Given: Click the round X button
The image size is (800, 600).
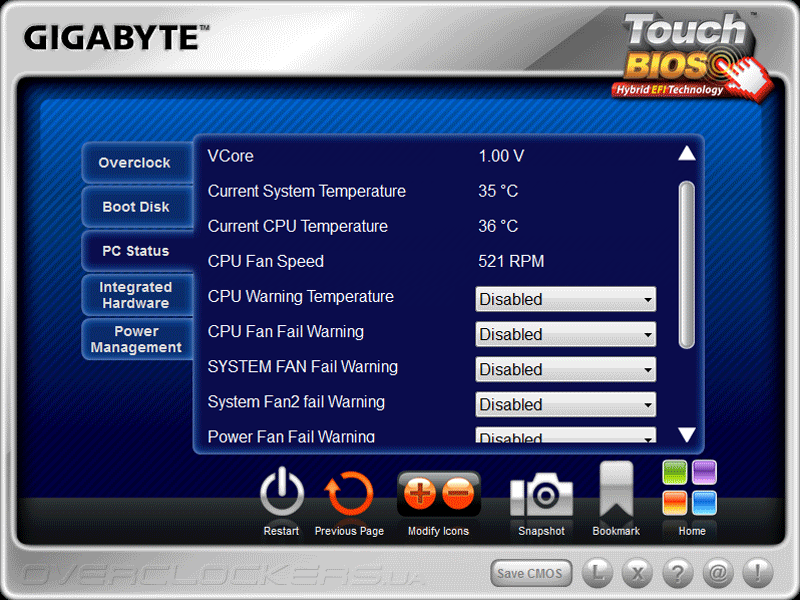Looking at the screenshot, I should tap(637, 572).
